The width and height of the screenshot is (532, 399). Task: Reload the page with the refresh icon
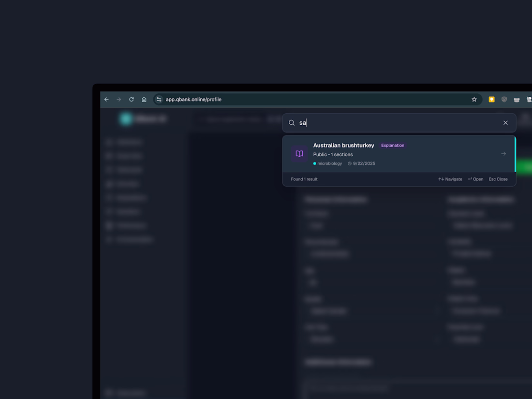(131, 100)
